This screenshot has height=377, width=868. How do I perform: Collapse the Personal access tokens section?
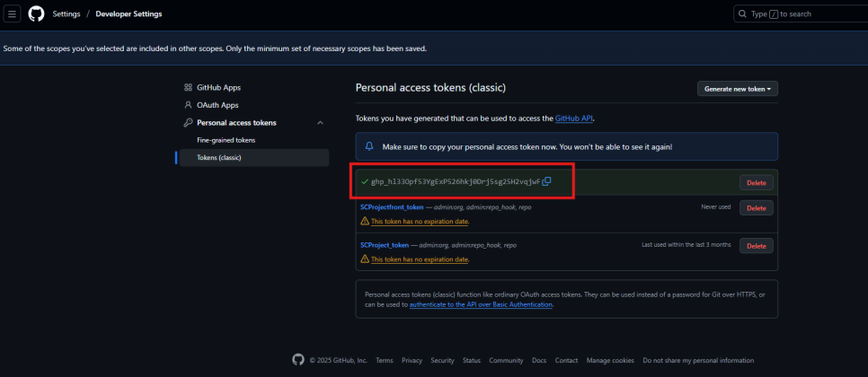(320, 123)
